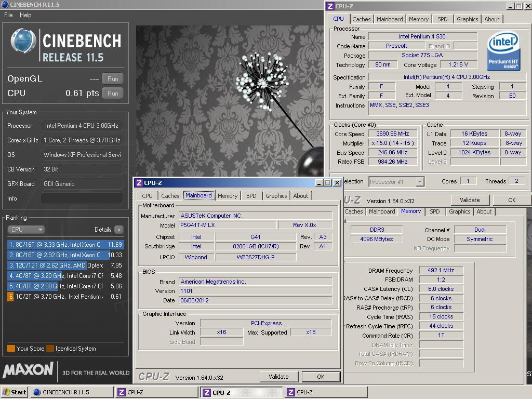
Task: Click the MAXON logo
Action: click(x=28, y=370)
